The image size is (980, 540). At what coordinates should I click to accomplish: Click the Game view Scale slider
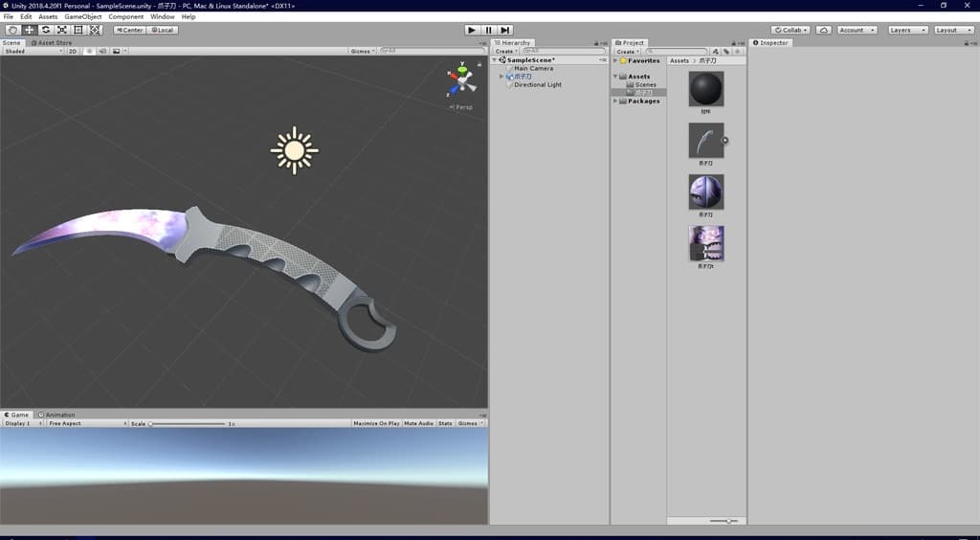188,423
